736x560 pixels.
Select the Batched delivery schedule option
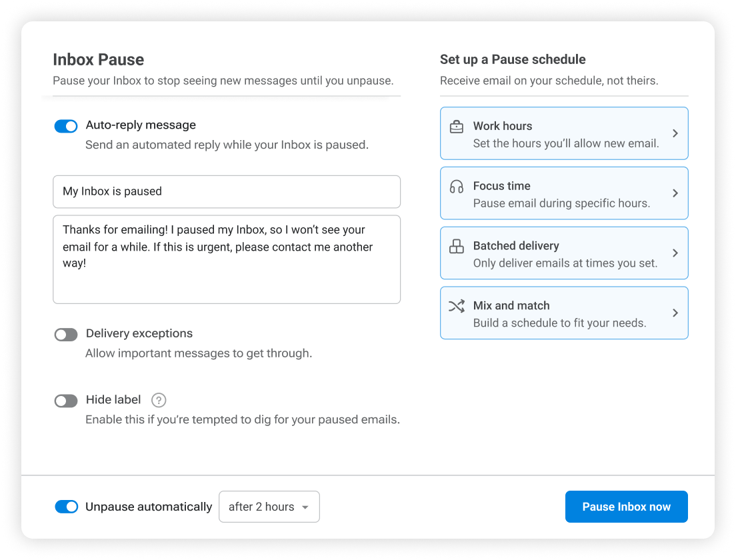(564, 253)
